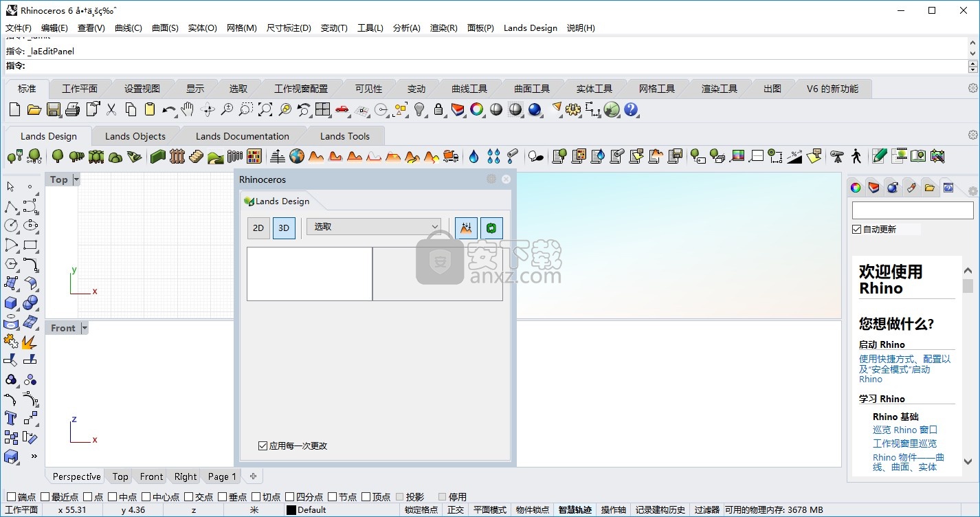Viewport: 980px width, 517px height.
Task: Open the 曲线(C) menu
Action: coord(129,28)
